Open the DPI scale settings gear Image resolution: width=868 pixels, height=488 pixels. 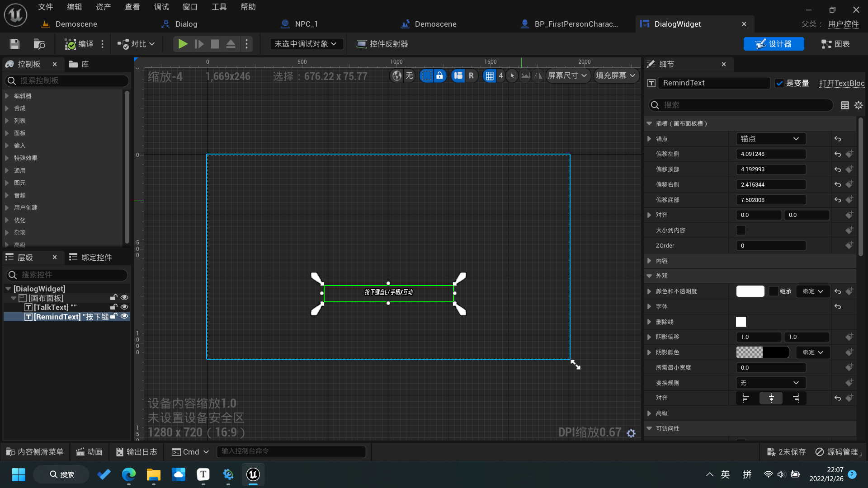[631, 433]
